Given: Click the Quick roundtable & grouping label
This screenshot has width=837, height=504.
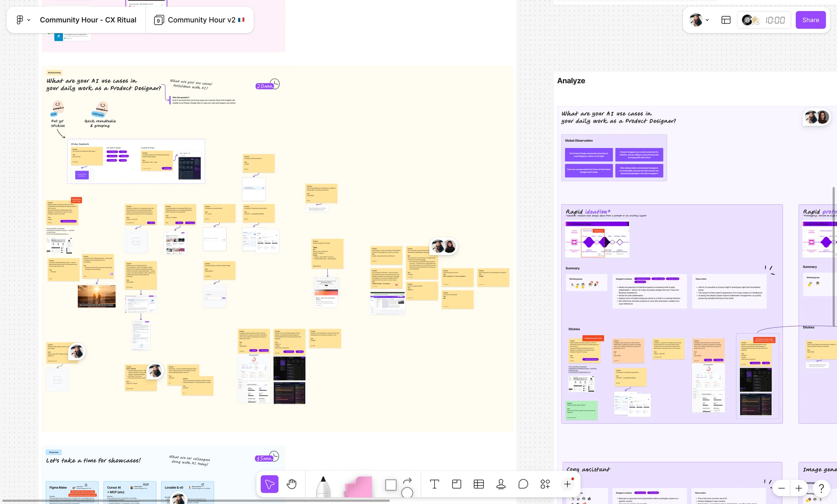Looking at the screenshot, I should coord(100,123).
